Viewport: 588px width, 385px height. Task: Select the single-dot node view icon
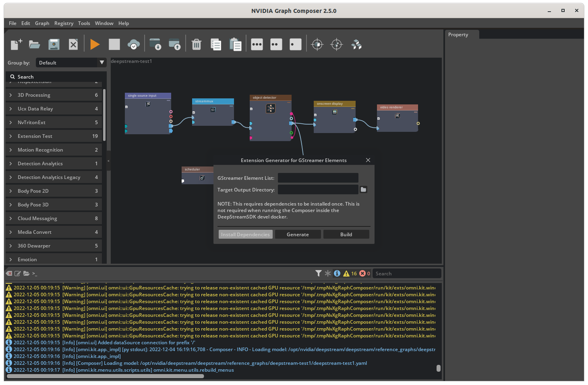(x=296, y=44)
